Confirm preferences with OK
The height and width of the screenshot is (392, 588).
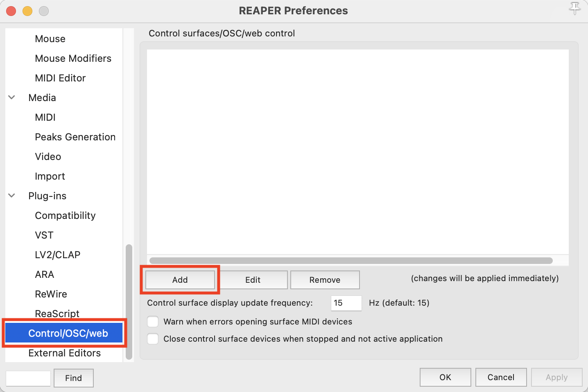[446, 377]
